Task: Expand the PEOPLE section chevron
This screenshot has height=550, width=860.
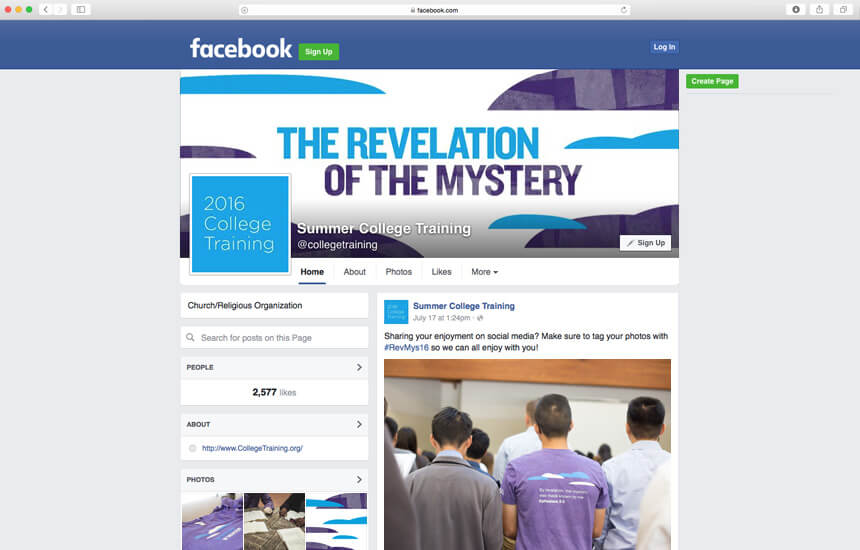Action: pos(359,367)
